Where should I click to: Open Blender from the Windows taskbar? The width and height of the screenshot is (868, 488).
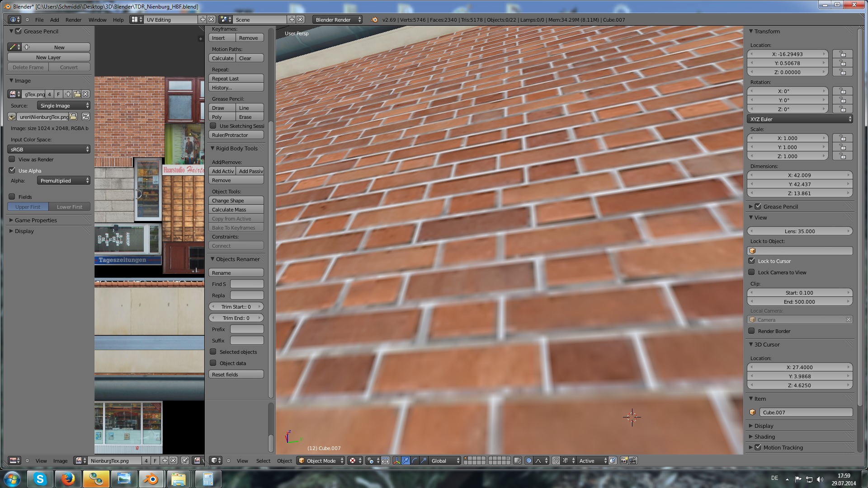click(x=151, y=479)
